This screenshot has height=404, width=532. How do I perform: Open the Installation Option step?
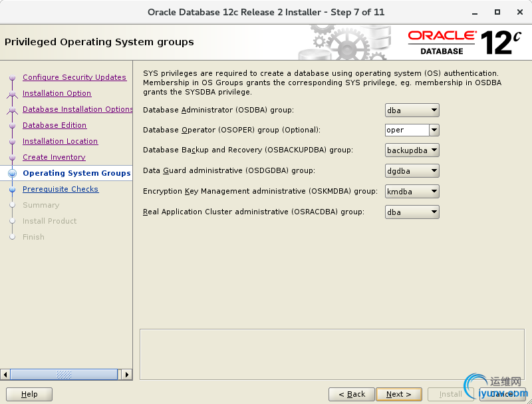pyautogui.click(x=57, y=93)
